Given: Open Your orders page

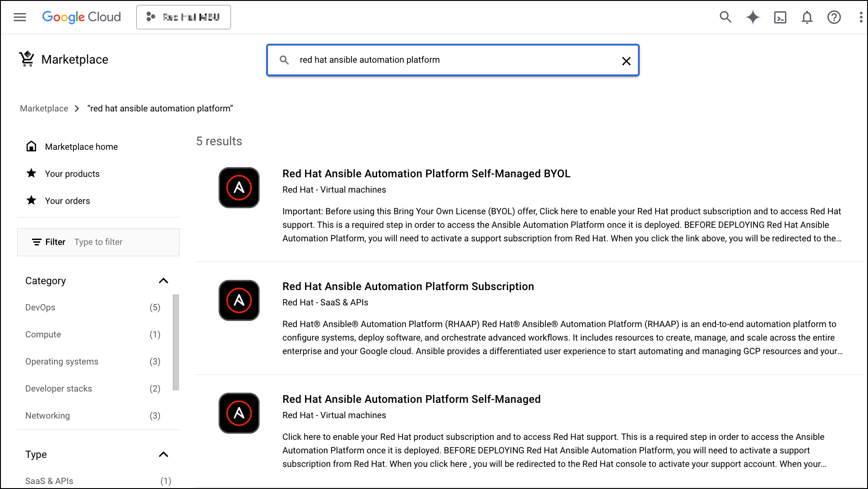Looking at the screenshot, I should (67, 201).
